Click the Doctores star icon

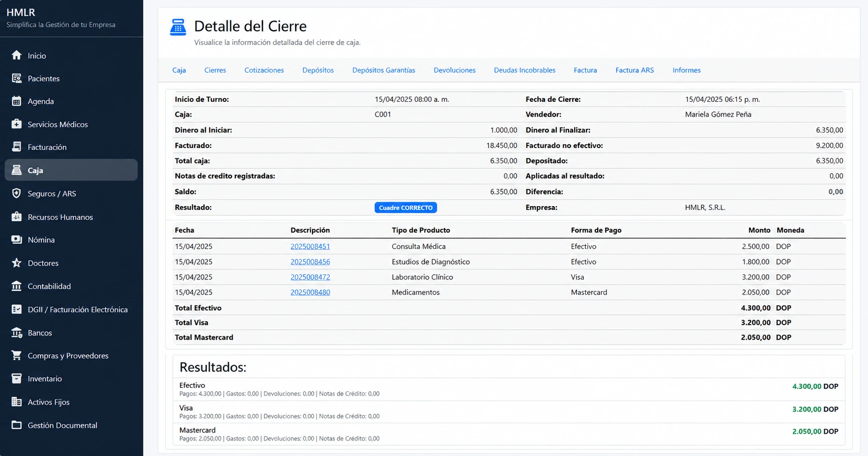[17, 263]
